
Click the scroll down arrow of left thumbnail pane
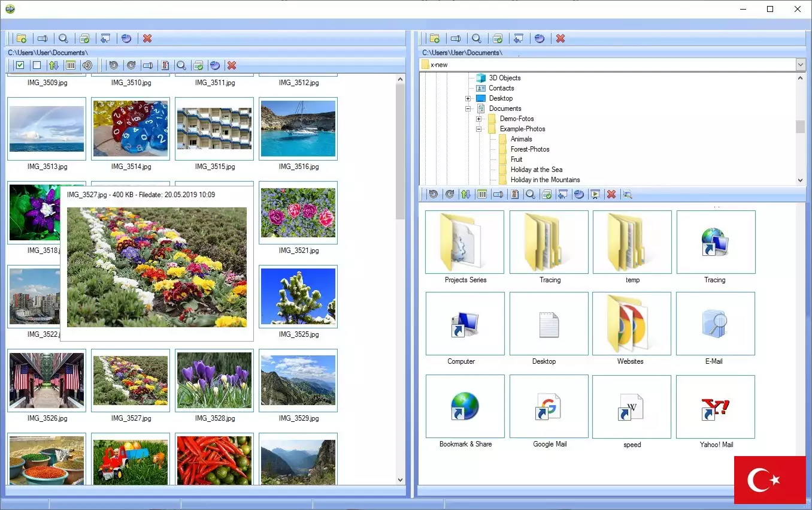pyautogui.click(x=401, y=479)
